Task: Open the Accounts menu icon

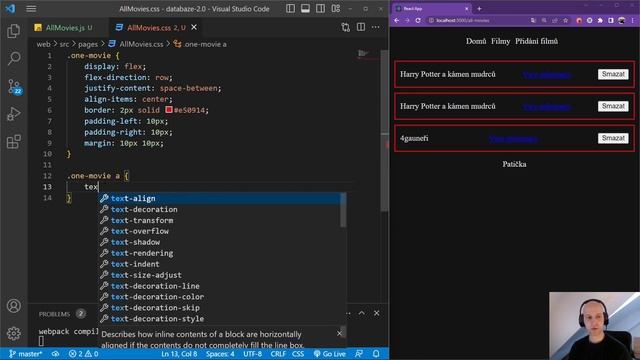Action: tap(13, 306)
